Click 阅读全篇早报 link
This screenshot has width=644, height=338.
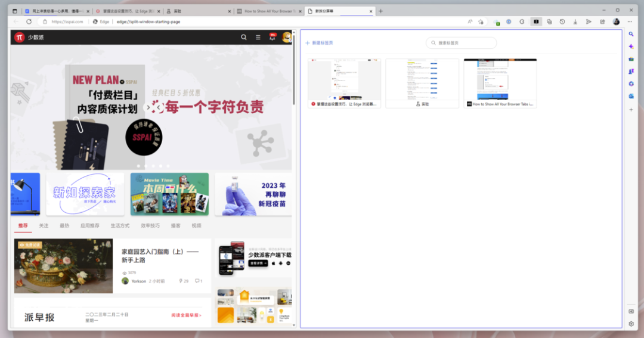pos(186,315)
